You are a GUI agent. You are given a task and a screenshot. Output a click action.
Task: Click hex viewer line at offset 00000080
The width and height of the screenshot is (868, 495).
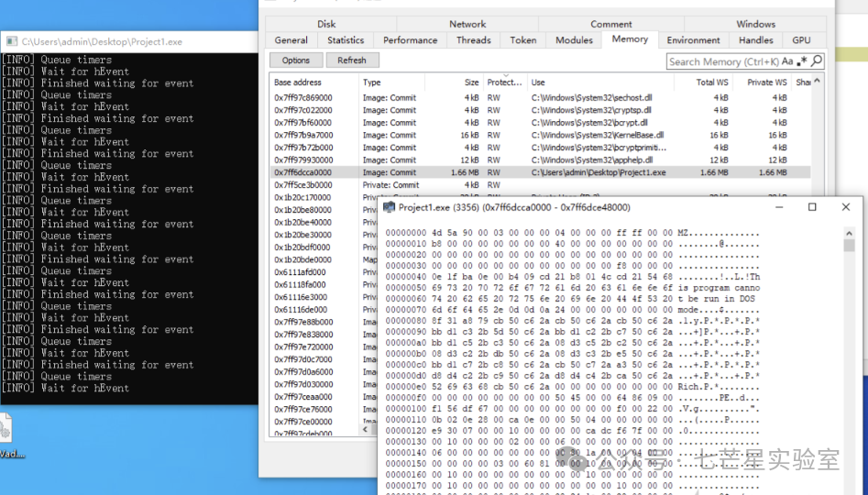573,321
